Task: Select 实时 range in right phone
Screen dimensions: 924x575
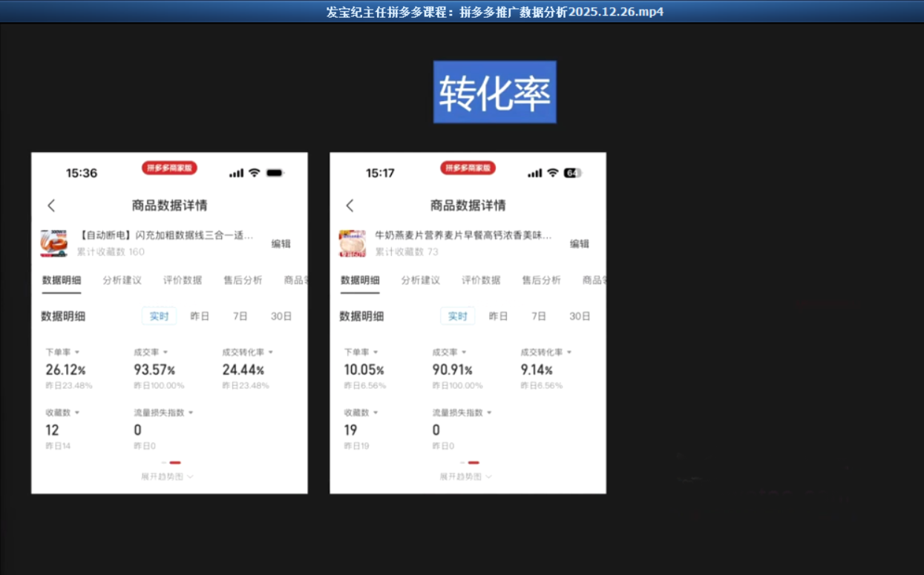Action: (x=457, y=316)
